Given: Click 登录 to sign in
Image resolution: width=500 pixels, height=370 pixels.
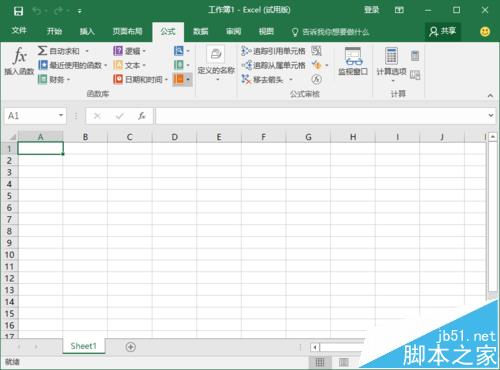Looking at the screenshot, I should 371,10.
